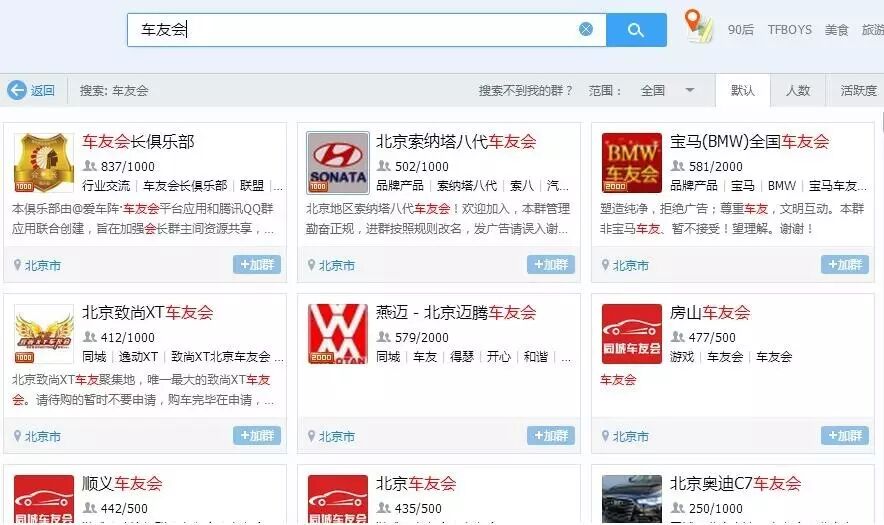Click the 美食 hot keyword
Viewport: 884px width, 525px height.
click(837, 30)
